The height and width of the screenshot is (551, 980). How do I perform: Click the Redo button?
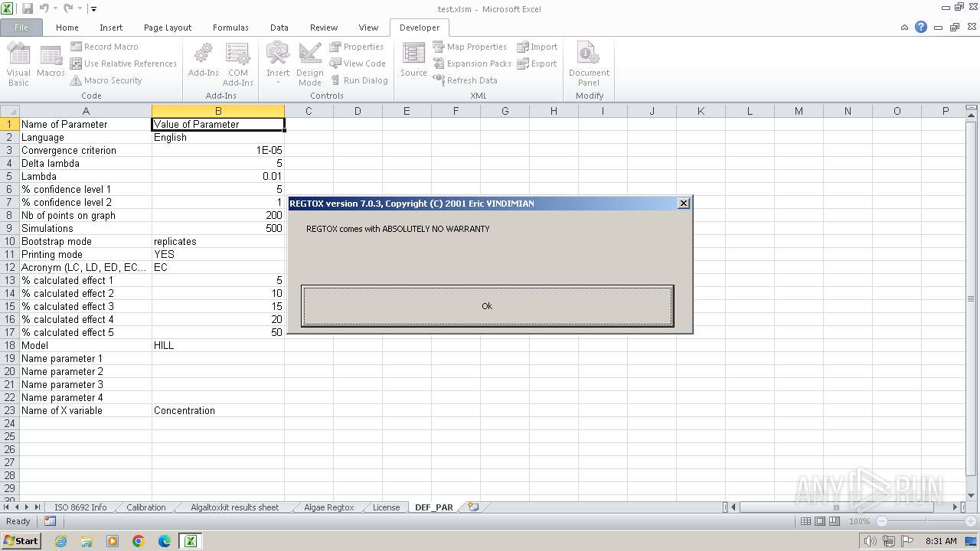click(67, 8)
